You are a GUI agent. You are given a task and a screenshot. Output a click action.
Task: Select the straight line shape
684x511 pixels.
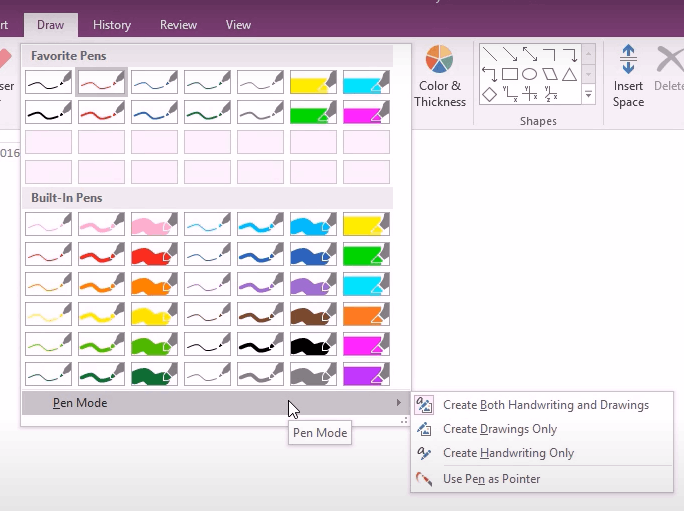490,55
